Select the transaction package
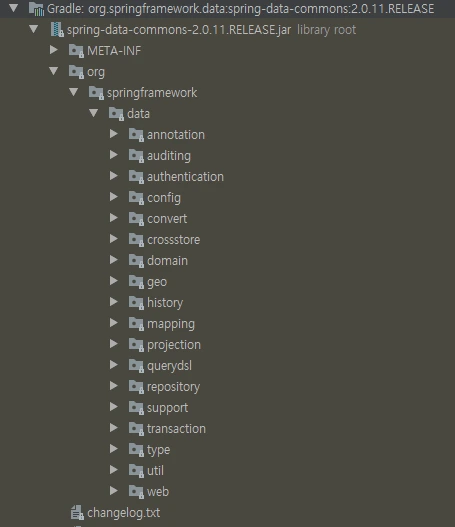The image size is (455, 527). 176,429
